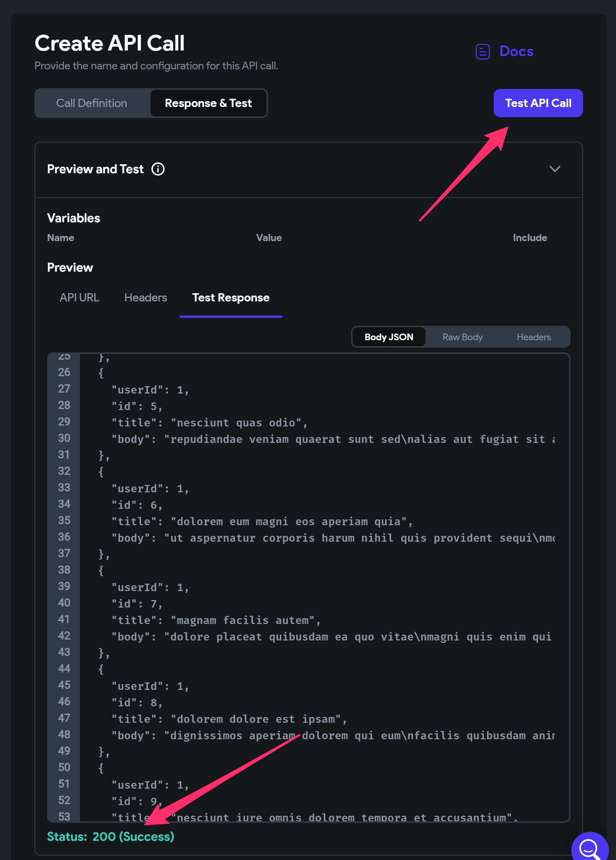Click the Preview and Test info icon
616x860 pixels.
point(158,169)
